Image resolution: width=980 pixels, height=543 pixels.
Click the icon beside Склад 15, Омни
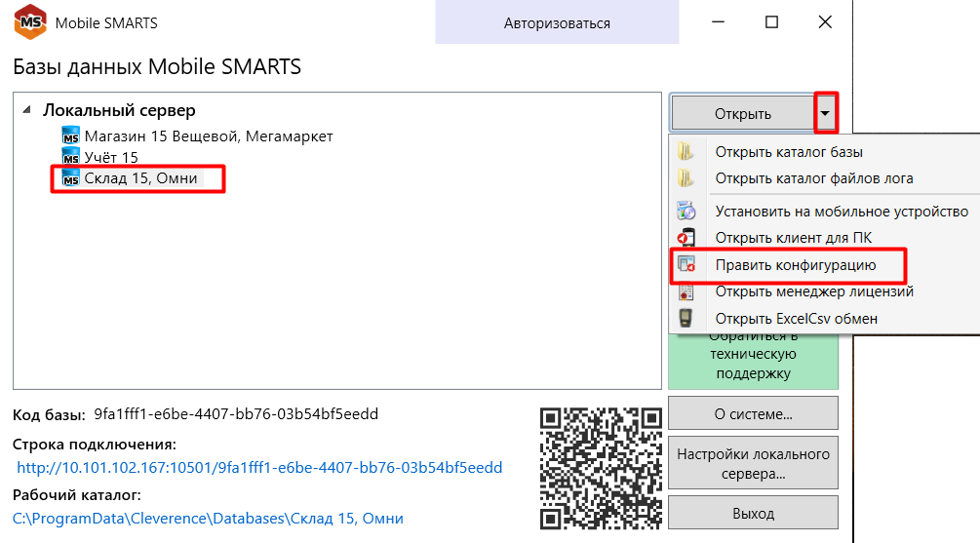pyautogui.click(x=70, y=178)
